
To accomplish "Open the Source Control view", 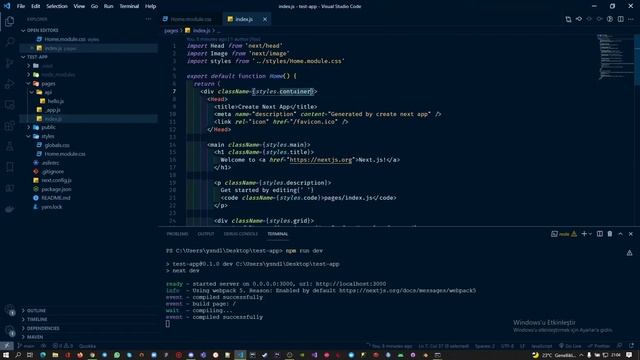I will tap(9, 63).
